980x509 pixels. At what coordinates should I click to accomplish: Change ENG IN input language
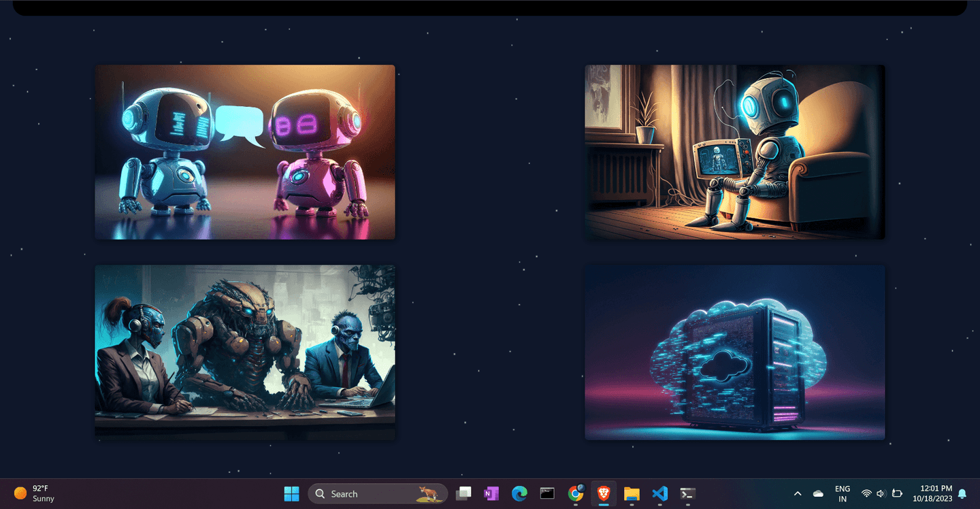point(843,493)
